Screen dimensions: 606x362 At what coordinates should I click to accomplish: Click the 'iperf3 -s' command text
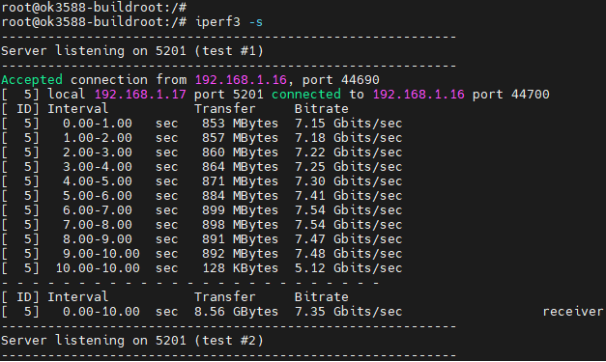[x=229, y=22]
